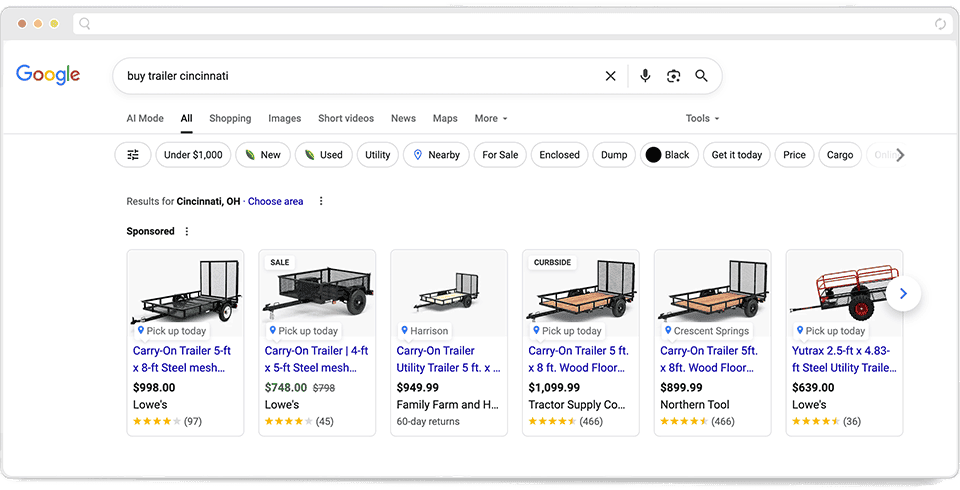Screen dimensions: 960x490
Task: Click the red Yutrax trailer image
Action: [x=844, y=292]
